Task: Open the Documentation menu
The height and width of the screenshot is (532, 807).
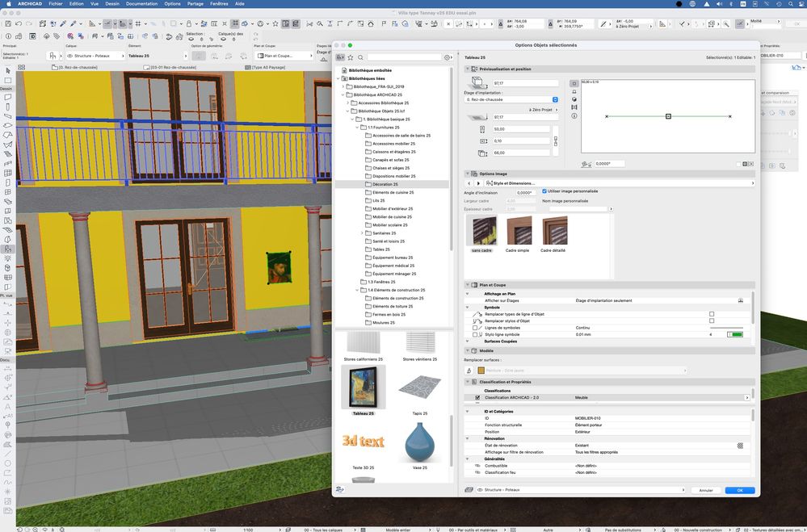Action: pyautogui.click(x=142, y=3)
